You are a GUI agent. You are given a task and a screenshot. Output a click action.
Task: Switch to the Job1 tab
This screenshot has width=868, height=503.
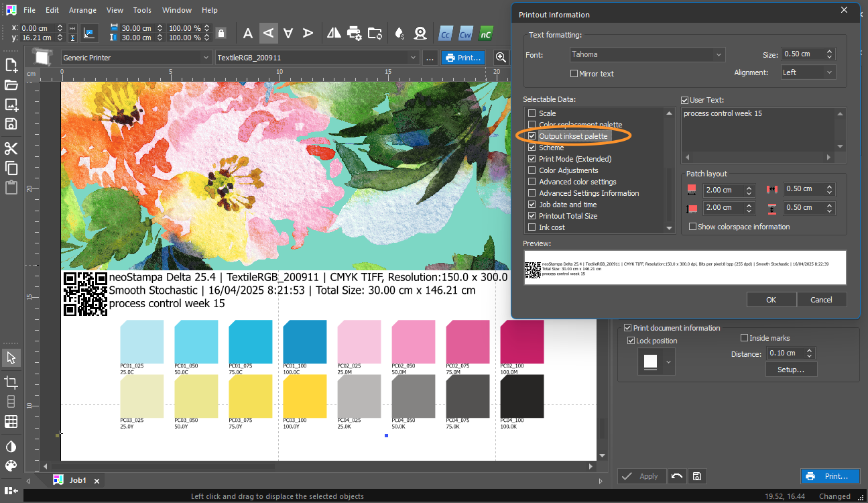[x=78, y=481]
